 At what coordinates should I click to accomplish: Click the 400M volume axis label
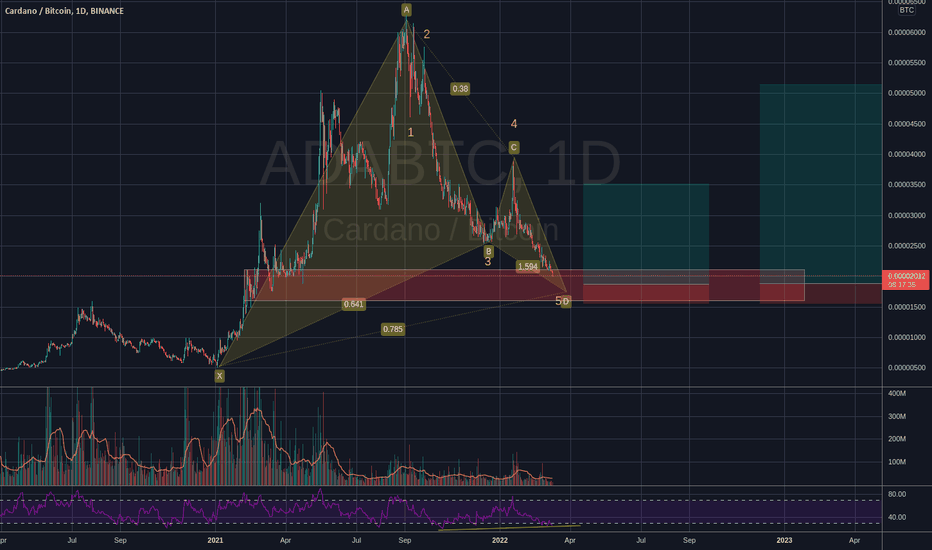(897, 394)
